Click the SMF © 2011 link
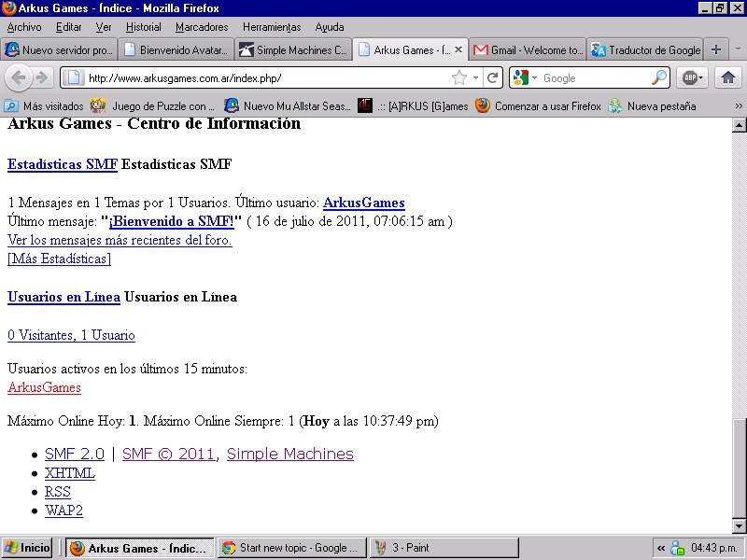 169,454
